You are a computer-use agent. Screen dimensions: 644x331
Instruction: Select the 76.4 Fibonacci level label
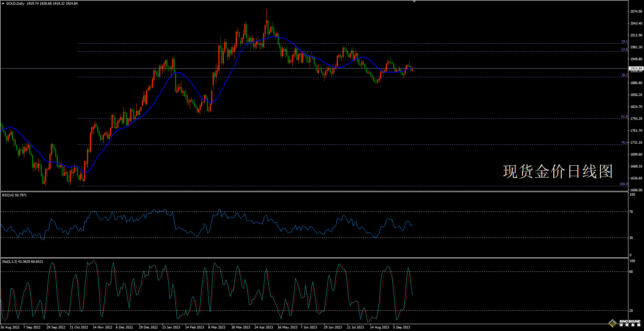(x=624, y=143)
